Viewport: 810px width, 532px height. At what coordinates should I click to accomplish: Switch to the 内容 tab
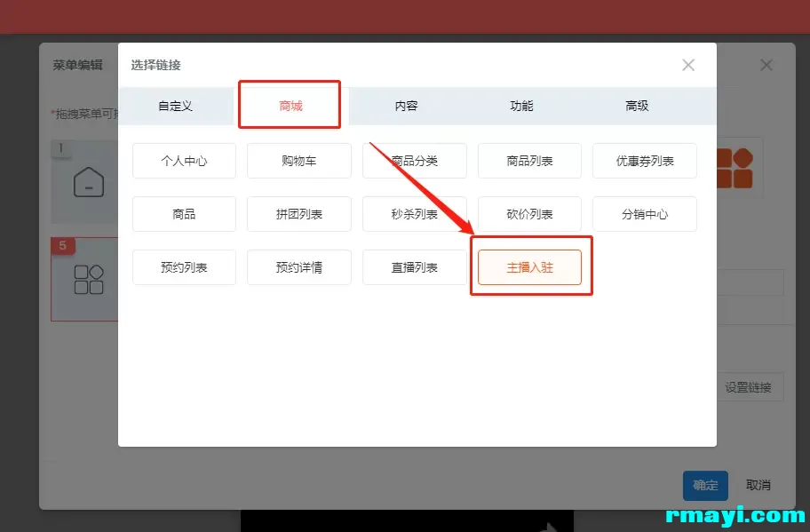pos(406,106)
